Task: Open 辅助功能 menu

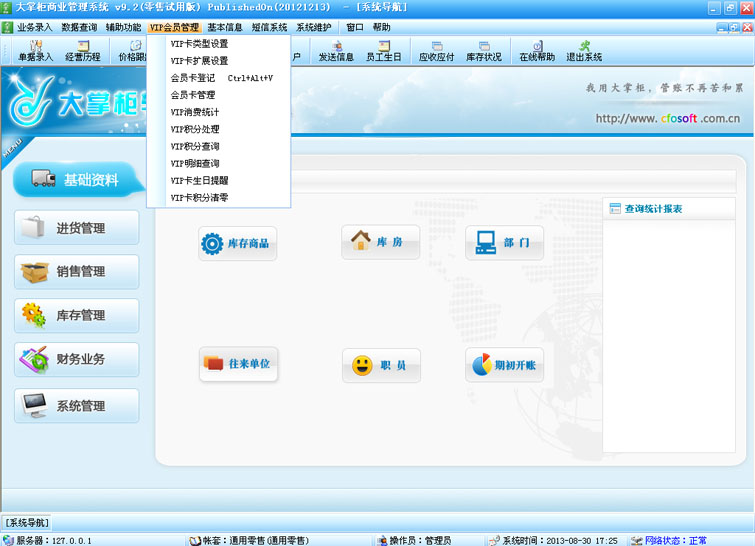Action: click(123, 27)
